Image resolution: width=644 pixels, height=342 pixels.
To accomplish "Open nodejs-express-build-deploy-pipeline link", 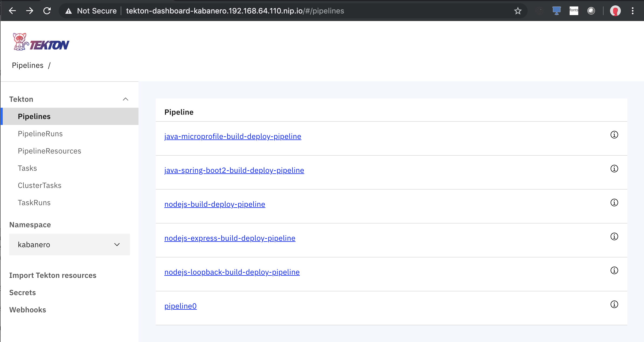I will pos(230,238).
